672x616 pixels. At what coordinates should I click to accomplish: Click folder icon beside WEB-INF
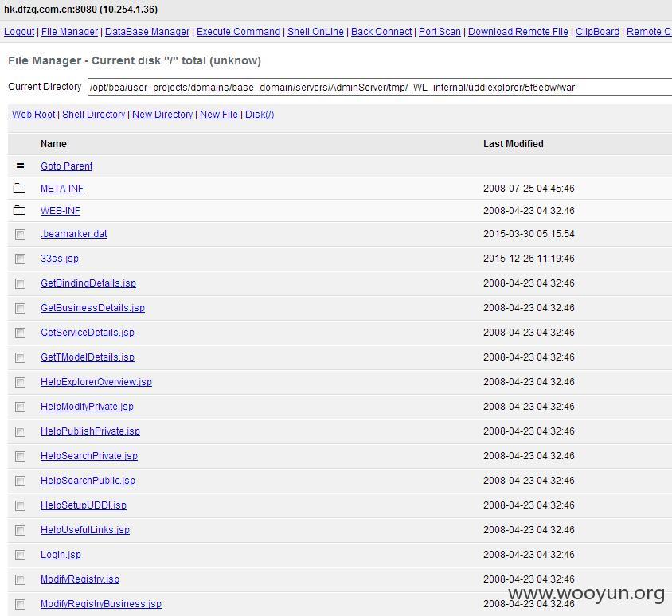tap(19, 210)
